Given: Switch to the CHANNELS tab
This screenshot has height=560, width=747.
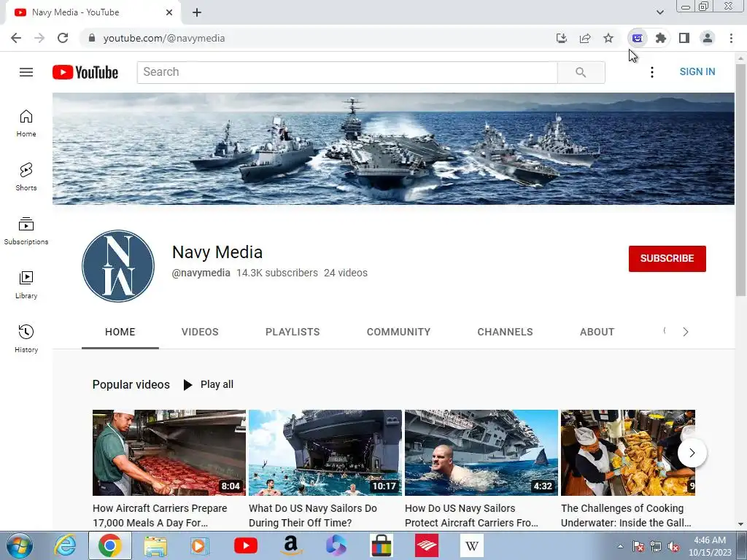Looking at the screenshot, I should click(x=506, y=332).
